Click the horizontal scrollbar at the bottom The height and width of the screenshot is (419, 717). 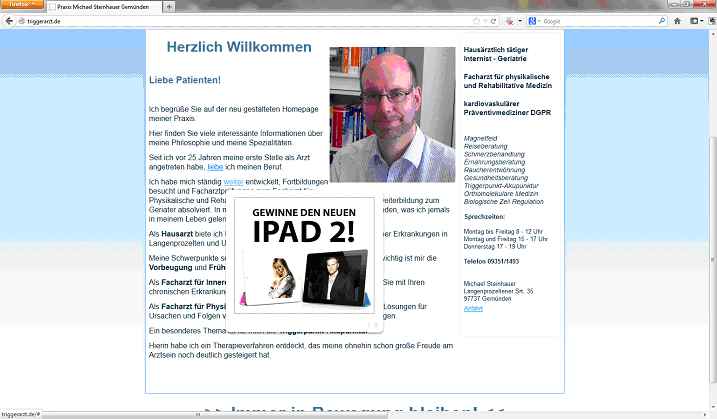[x=215, y=415]
